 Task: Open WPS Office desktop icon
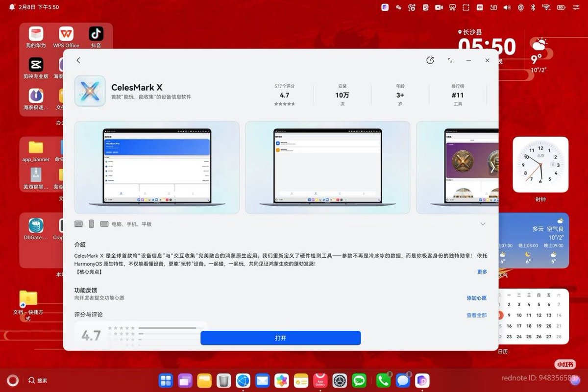click(66, 37)
